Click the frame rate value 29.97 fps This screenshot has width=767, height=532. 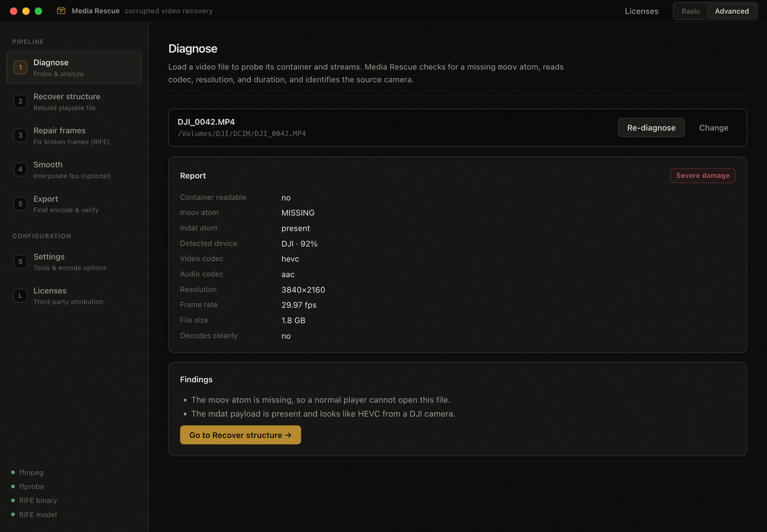coord(299,305)
